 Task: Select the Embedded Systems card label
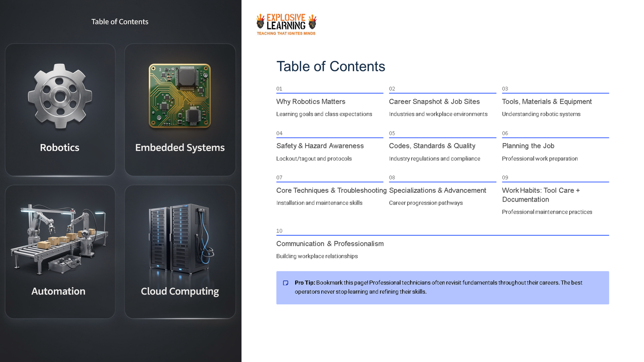[180, 148]
